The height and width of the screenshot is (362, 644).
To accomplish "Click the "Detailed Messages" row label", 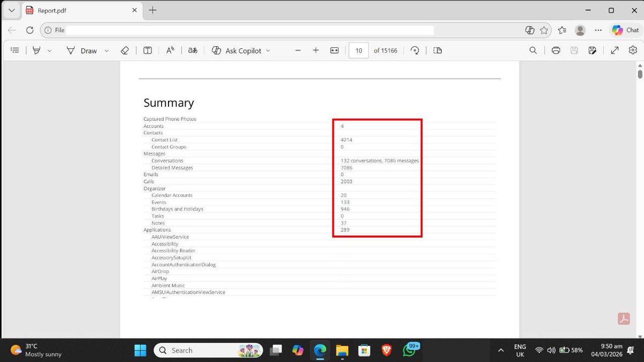I will (x=172, y=168).
